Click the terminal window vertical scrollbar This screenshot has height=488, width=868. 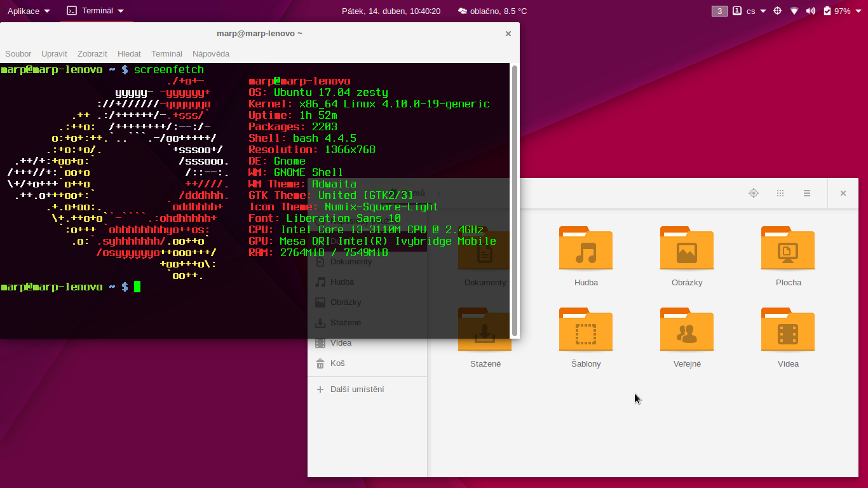515,200
